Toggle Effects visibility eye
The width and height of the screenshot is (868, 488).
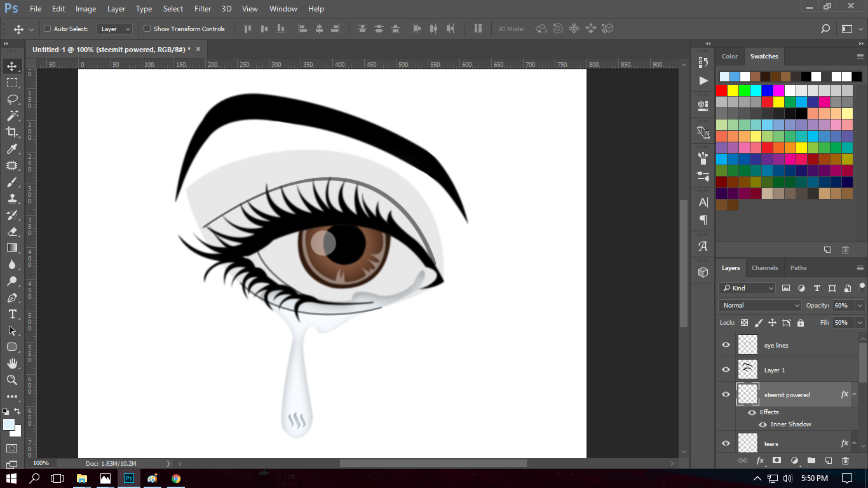[752, 412]
